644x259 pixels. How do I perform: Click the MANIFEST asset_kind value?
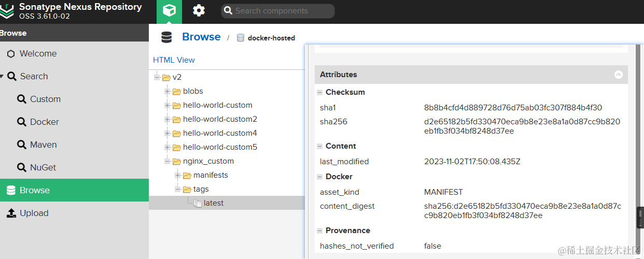click(x=443, y=193)
